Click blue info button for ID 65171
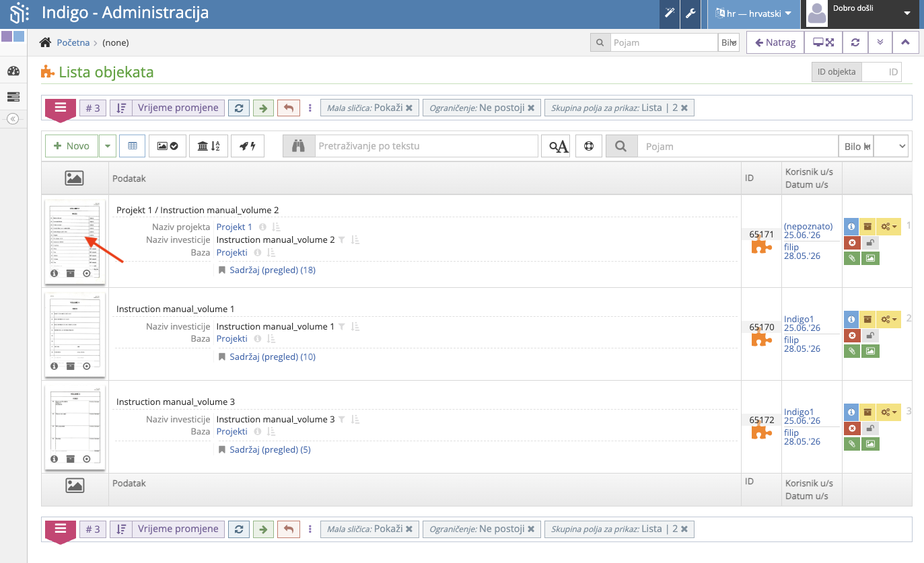This screenshot has height=563, width=924. pyautogui.click(x=851, y=227)
